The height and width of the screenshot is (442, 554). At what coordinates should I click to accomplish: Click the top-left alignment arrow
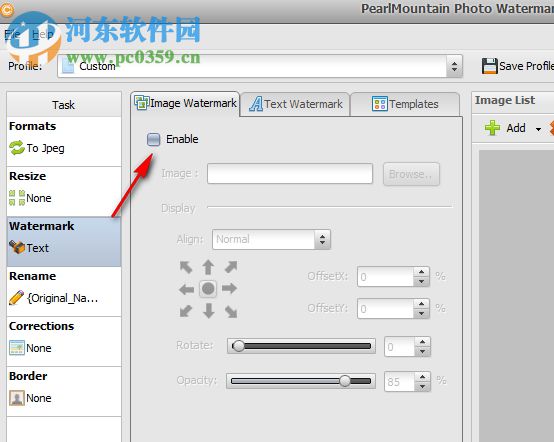[x=186, y=267]
